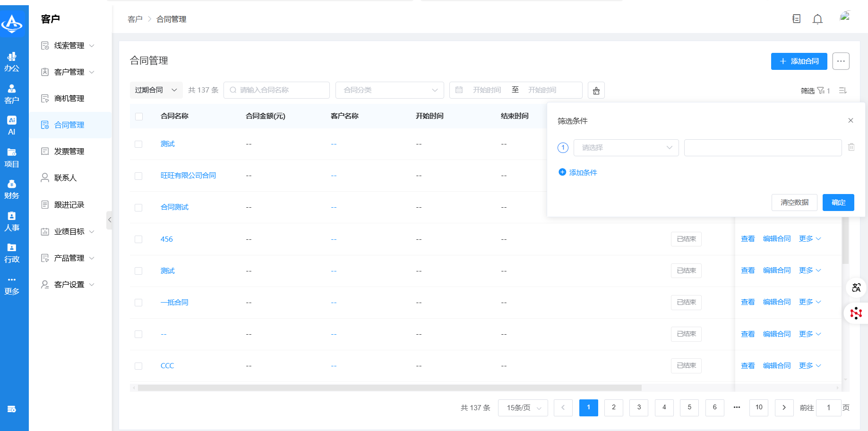Open the notebook icon in top bar
Viewport: 868px width, 431px height.
(x=796, y=19)
